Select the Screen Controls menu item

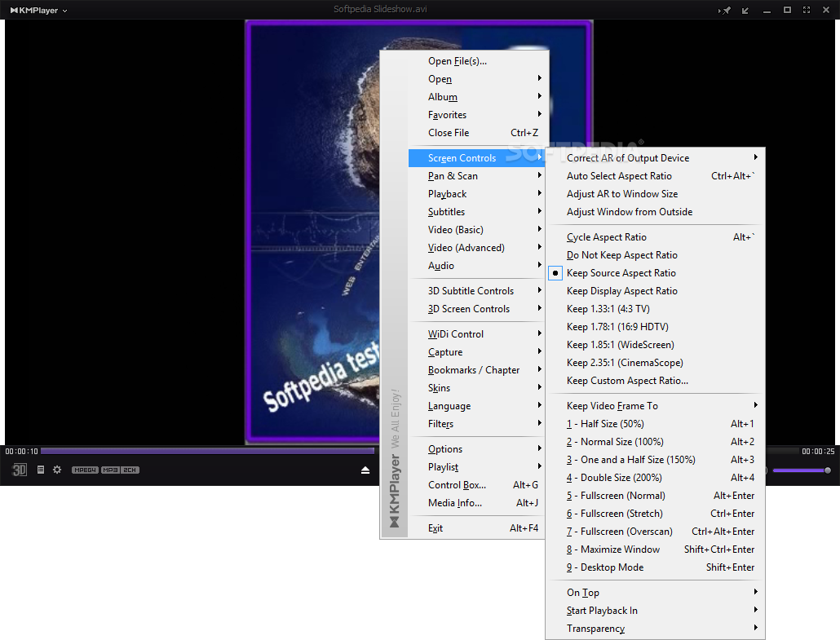476,158
